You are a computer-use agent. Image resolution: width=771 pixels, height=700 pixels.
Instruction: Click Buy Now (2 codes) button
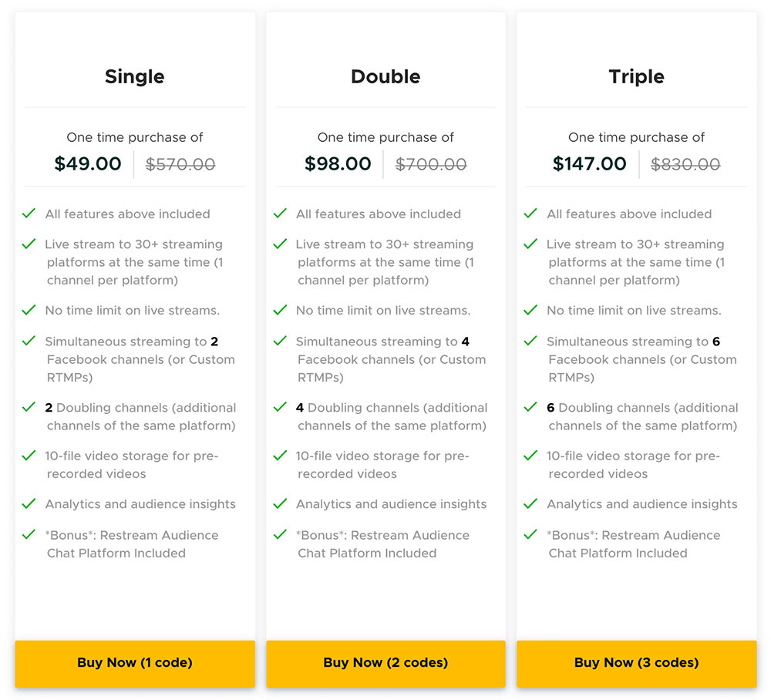click(x=385, y=663)
